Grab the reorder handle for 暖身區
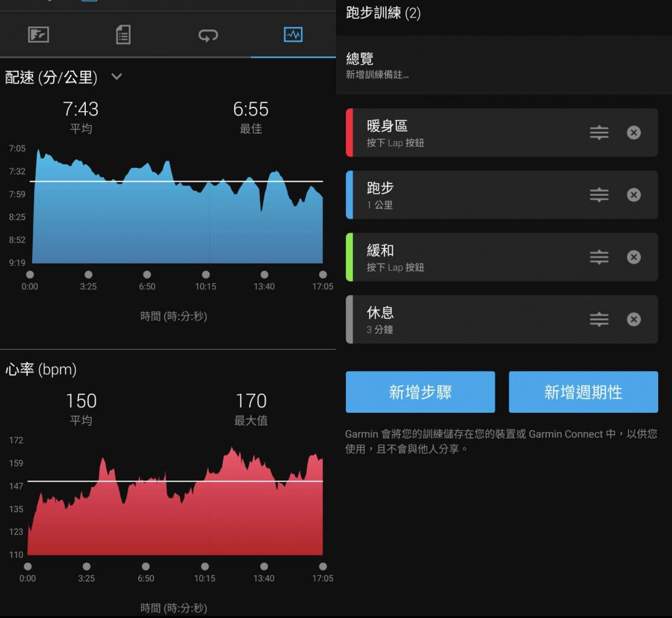 pyautogui.click(x=599, y=132)
